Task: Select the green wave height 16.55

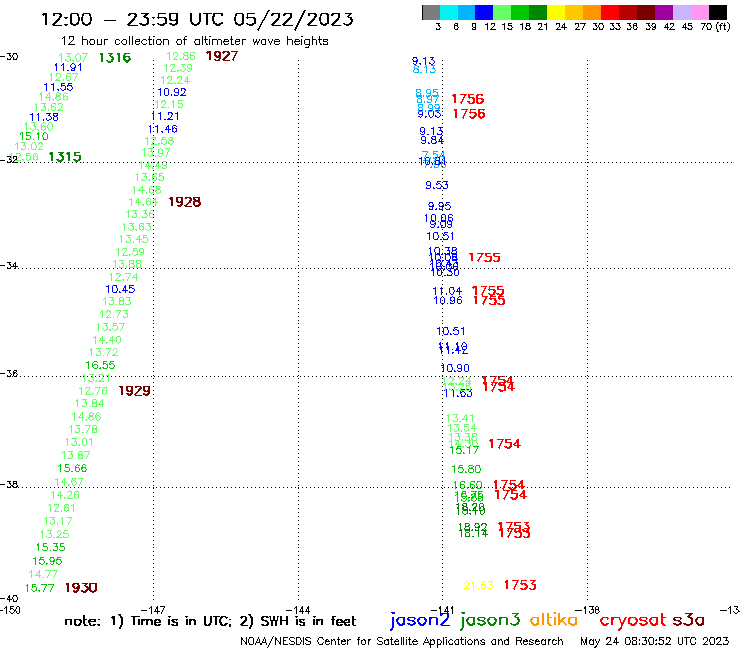Action: (x=100, y=365)
